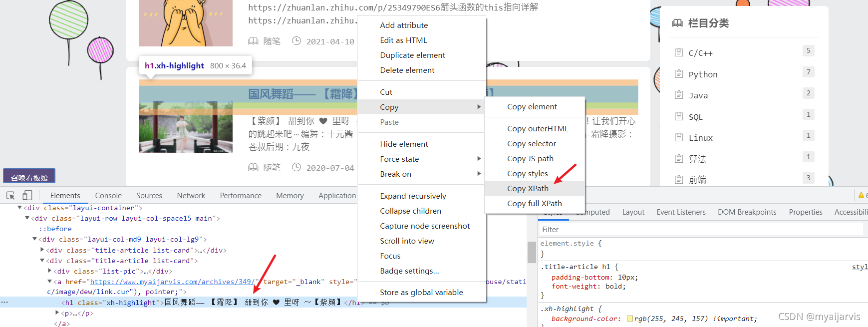Click the book icon next to 2021-04-10

click(x=253, y=41)
